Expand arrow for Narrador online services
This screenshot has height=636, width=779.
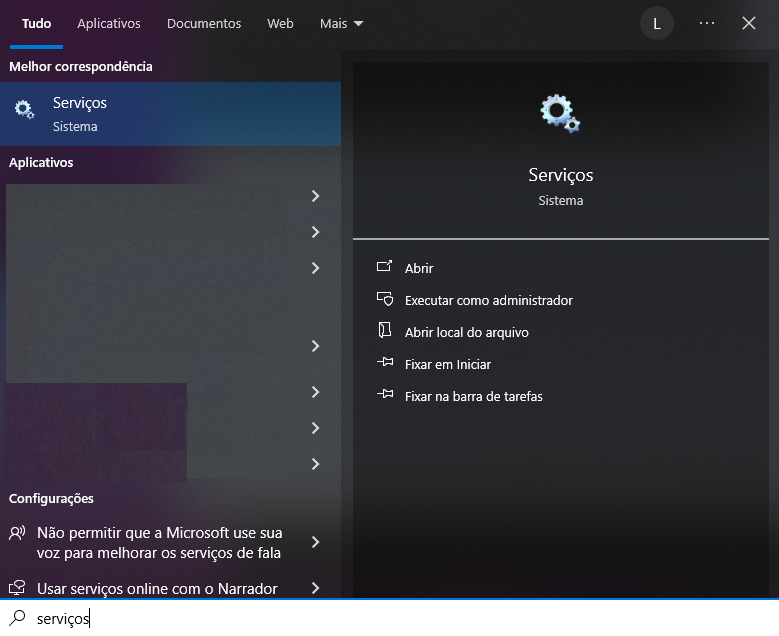click(x=315, y=588)
